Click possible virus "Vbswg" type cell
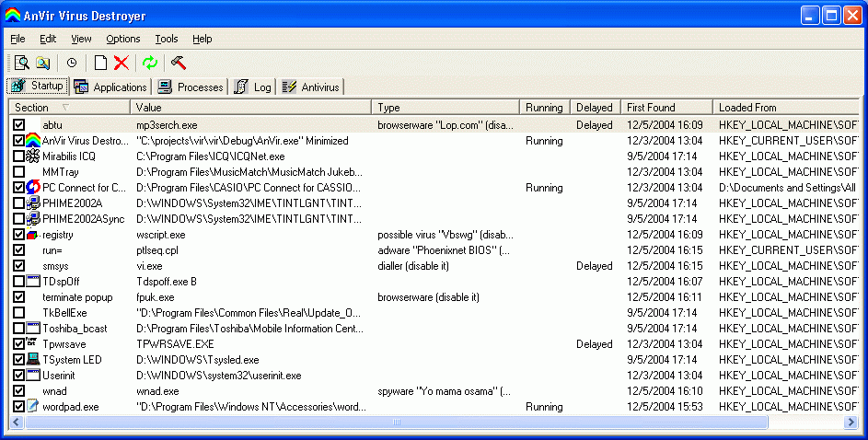This screenshot has height=440, width=868. 446,234
